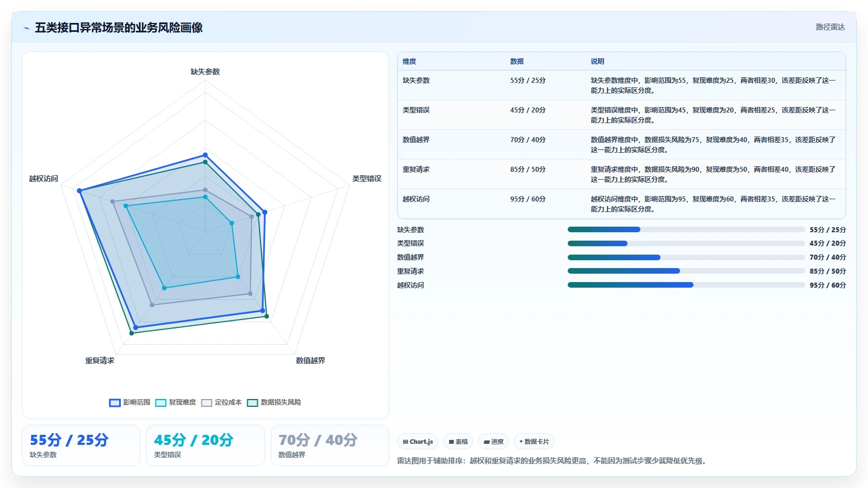This screenshot has height=488, width=868.
Task: Click the 路径雷达 label in header
Action: click(830, 27)
